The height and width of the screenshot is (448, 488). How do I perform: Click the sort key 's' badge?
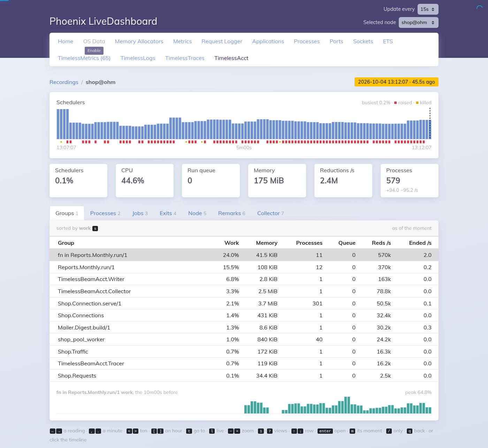(95, 229)
